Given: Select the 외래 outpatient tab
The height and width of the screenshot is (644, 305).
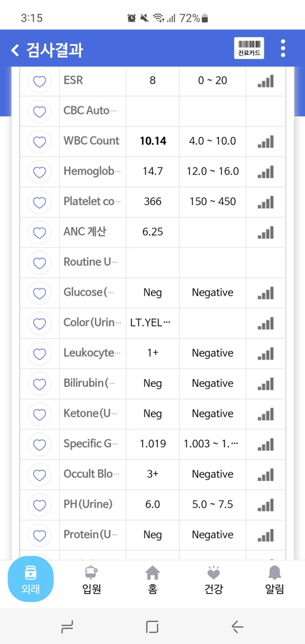Looking at the screenshot, I should tap(31, 579).
